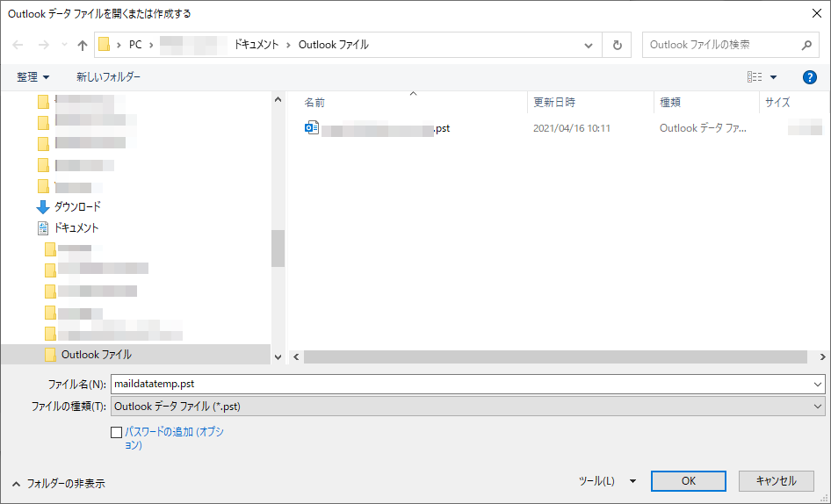
Task: Expand the chevron after ドキュメント in path
Action: coord(289,45)
